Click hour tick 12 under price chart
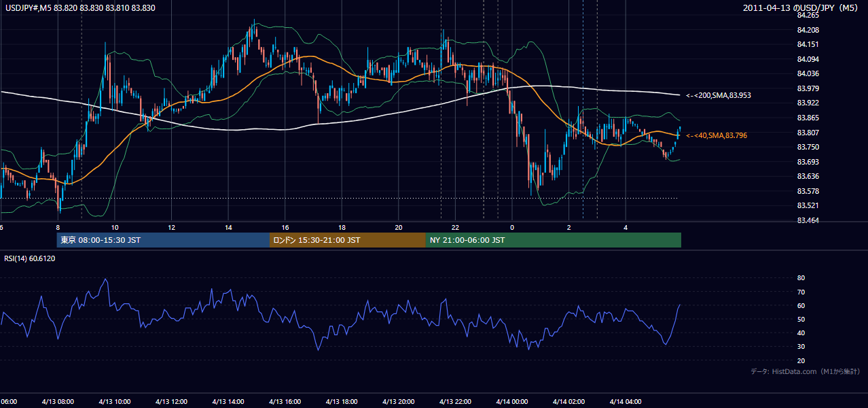The image size is (868, 408). pyautogui.click(x=172, y=228)
